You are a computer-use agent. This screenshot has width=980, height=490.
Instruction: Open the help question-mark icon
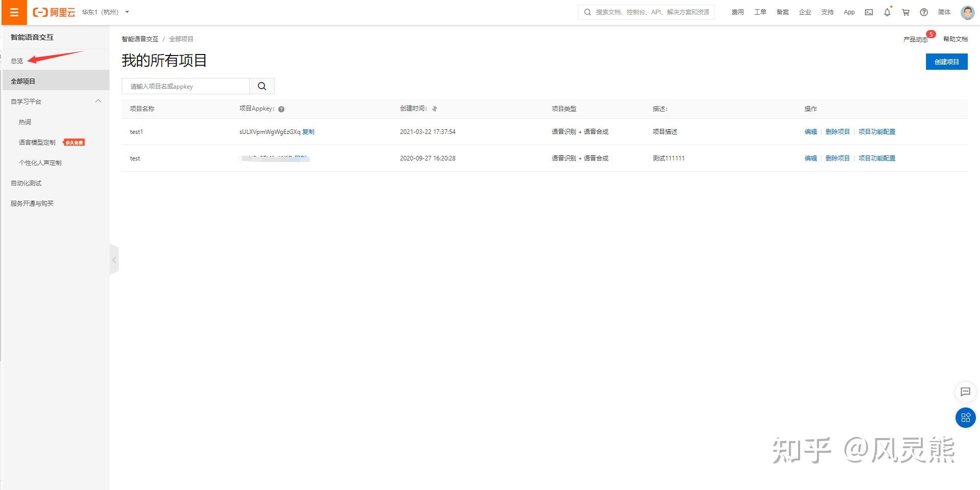pyautogui.click(x=923, y=12)
